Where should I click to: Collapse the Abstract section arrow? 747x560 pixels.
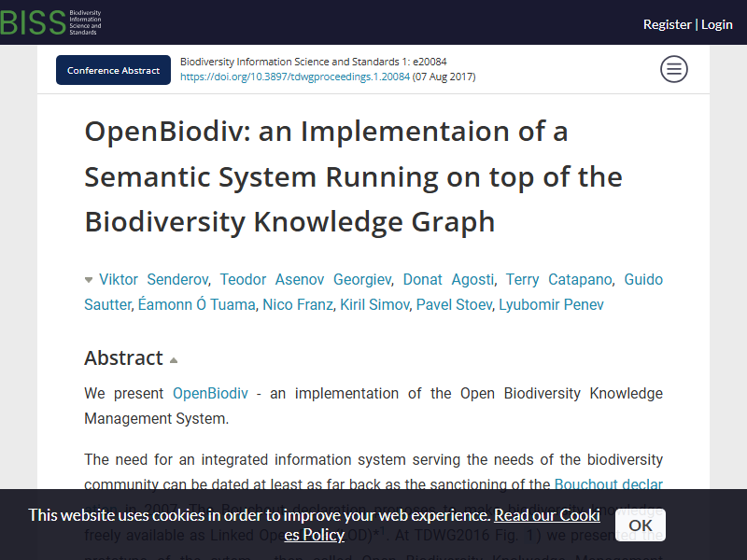click(174, 360)
